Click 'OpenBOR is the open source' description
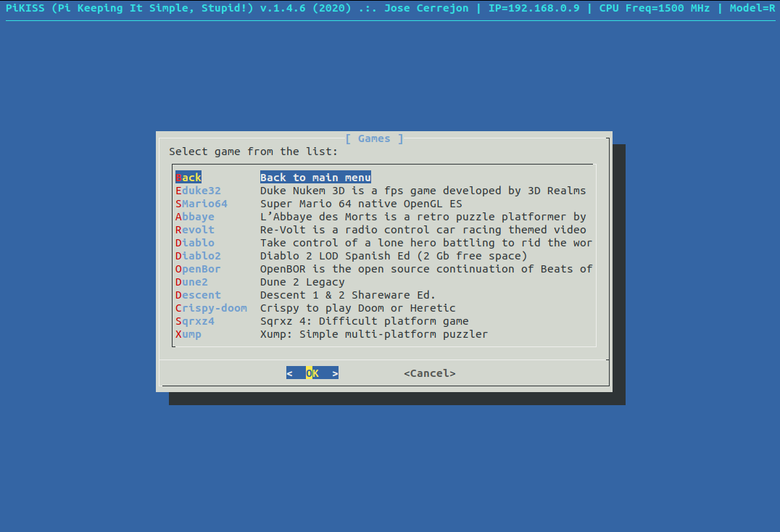780x532 pixels. (426, 269)
